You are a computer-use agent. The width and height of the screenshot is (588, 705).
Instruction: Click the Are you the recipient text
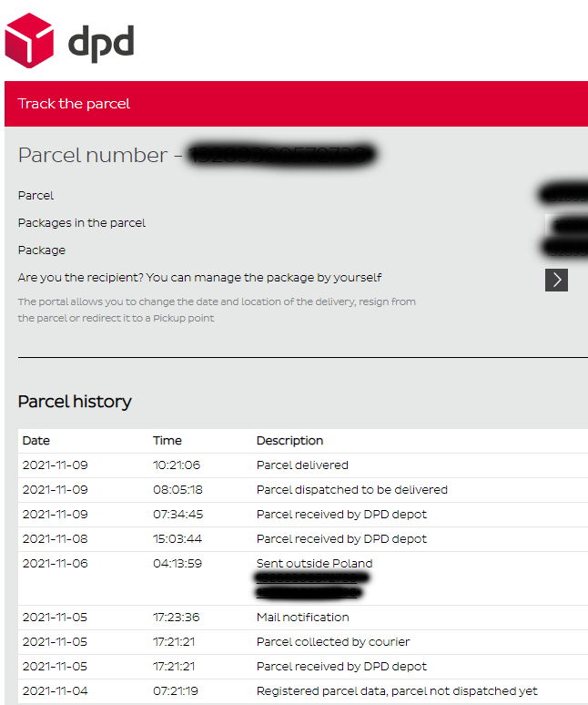click(x=199, y=278)
